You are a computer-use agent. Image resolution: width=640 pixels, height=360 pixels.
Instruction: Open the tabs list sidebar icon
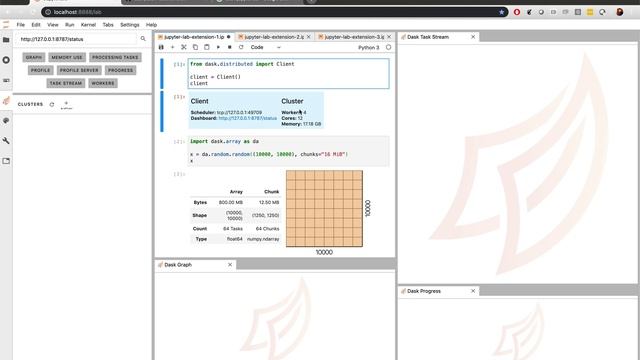pyautogui.click(x=6, y=161)
